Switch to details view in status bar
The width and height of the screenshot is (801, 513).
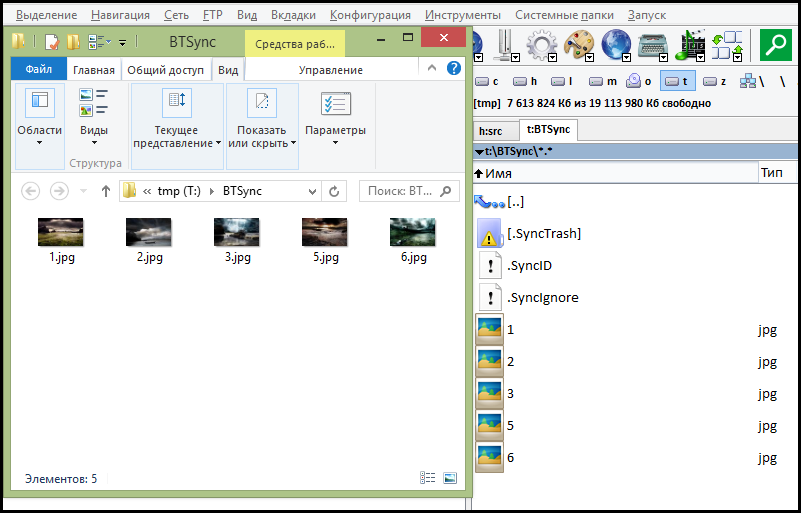[429, 479]
